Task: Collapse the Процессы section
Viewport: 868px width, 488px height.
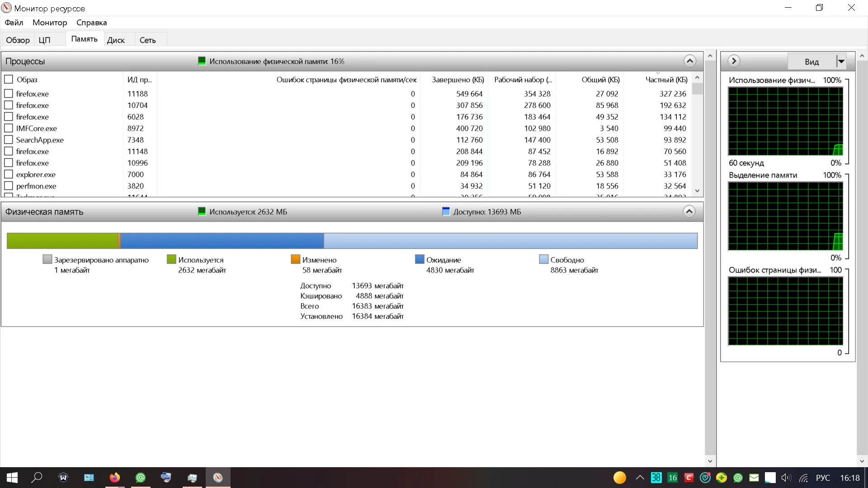Action: (x=689, y=61)
